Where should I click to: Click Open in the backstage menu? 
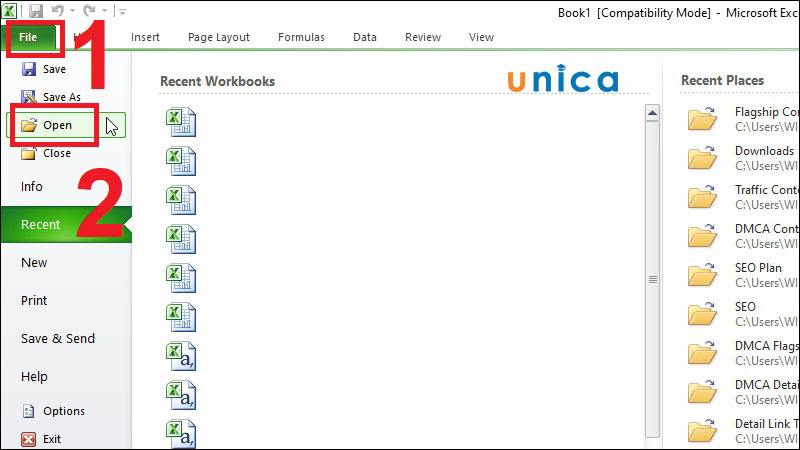click(66, 126)
